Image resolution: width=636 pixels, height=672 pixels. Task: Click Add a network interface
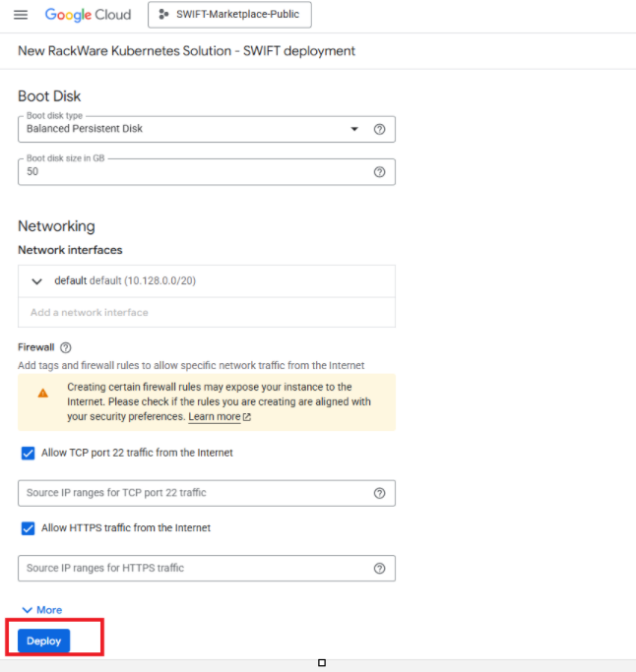pyautogui.click(x=90, y=313)
